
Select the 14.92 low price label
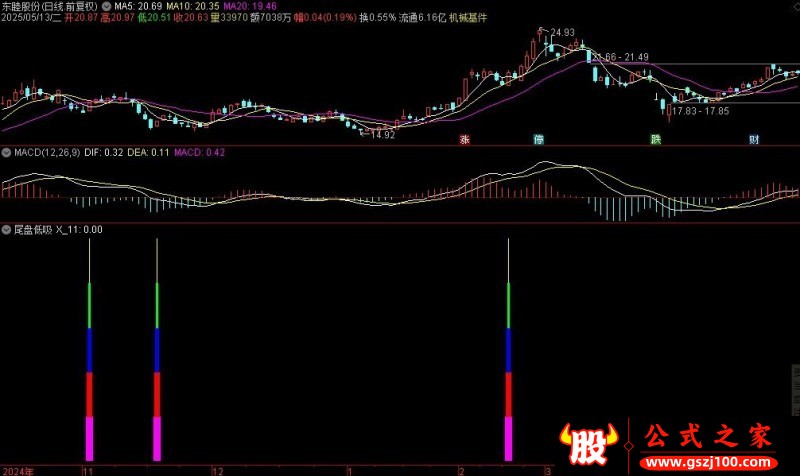383,135
